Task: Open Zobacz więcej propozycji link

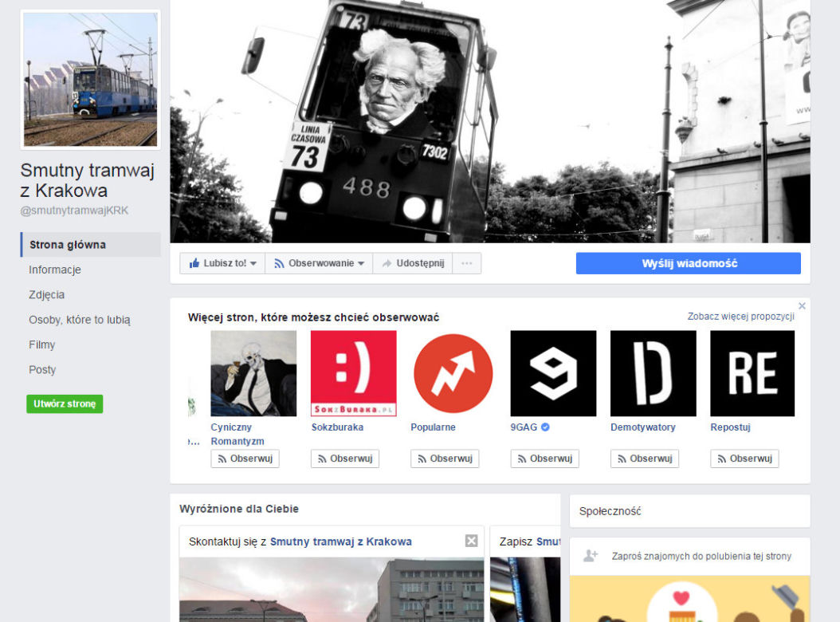Action: tap(741, 317)
